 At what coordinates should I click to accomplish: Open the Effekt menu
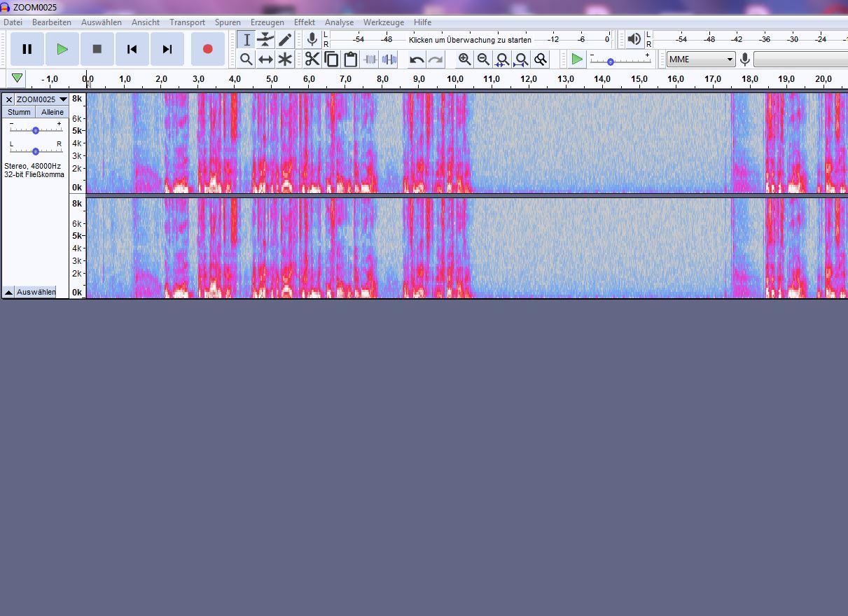tap(305, 22)
